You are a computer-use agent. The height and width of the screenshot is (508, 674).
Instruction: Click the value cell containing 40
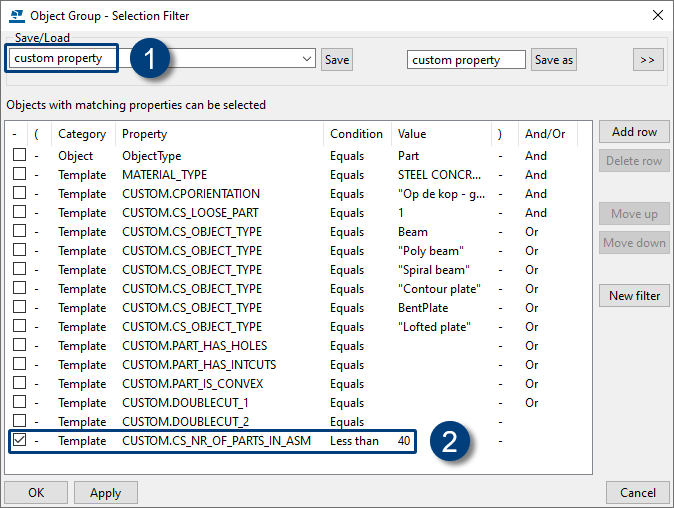coord(404,441)
